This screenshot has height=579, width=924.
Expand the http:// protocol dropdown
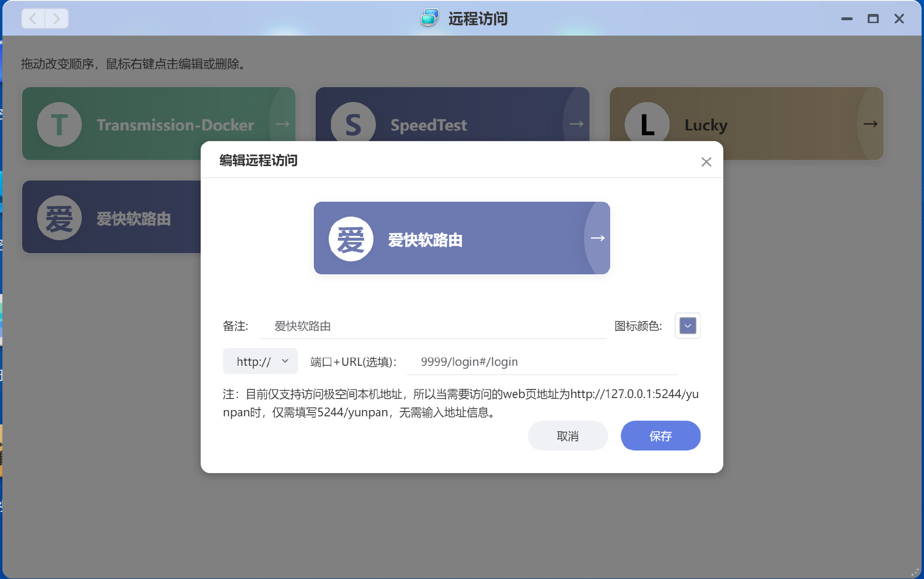click(x=260, y=361)
